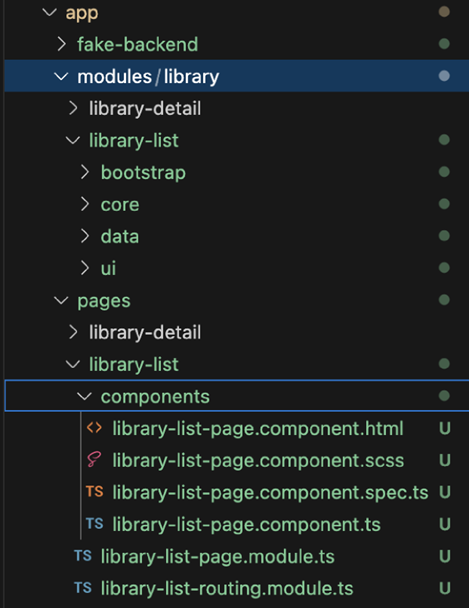
Task: Select the 'modules' path segment
Action: pyautogui.click(x=114, y=76)
